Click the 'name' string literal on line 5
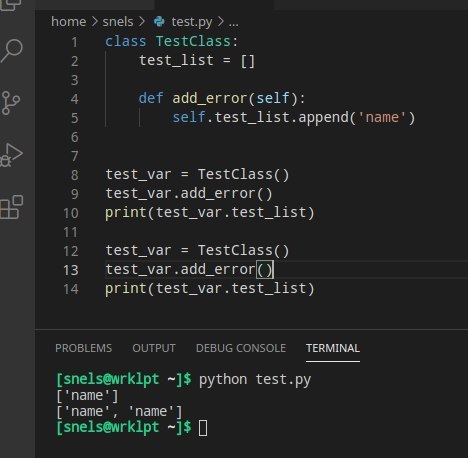The width and height of the screenshot is (468, 458). tap(382, 118)
